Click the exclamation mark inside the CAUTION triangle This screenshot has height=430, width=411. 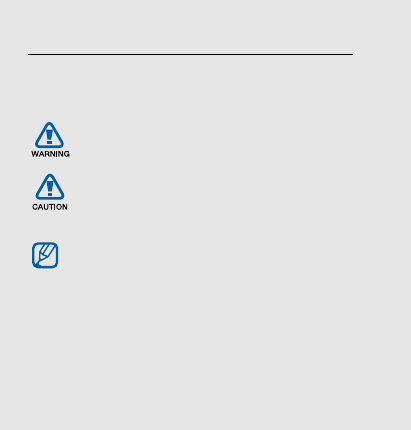(x=50, y=189)
